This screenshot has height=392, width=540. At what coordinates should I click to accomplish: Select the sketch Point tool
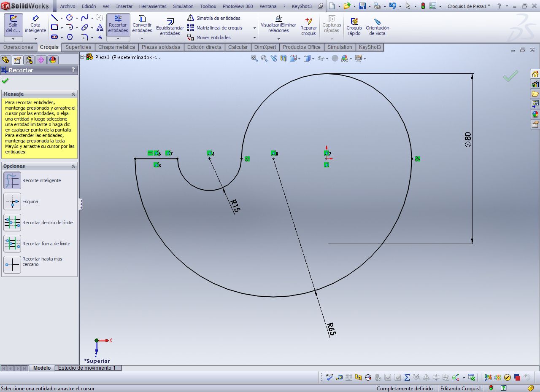point(100,37)
